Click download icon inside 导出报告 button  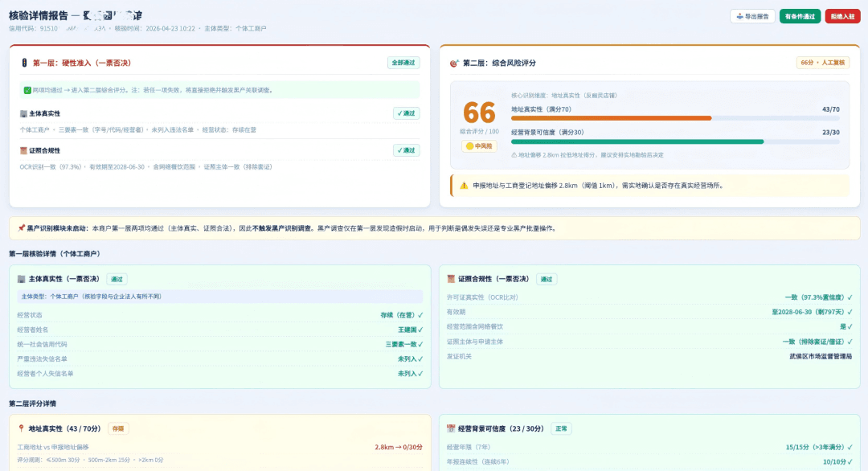point(739,17)
